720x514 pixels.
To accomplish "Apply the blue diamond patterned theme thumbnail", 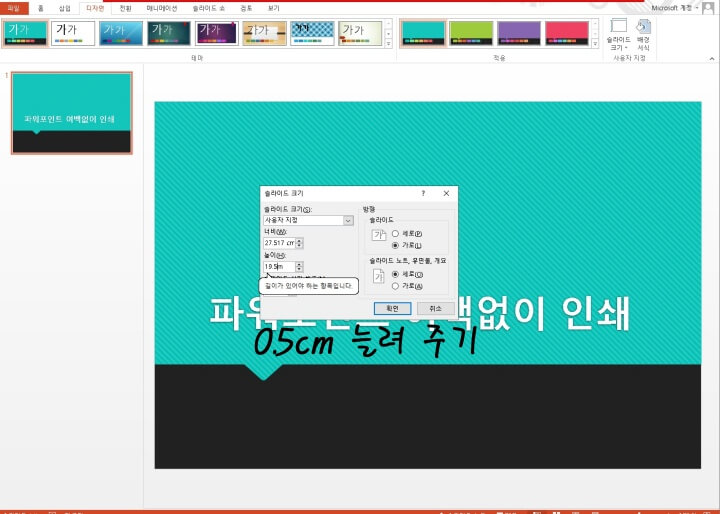I will pyautogui.click(x=312, y=33).
